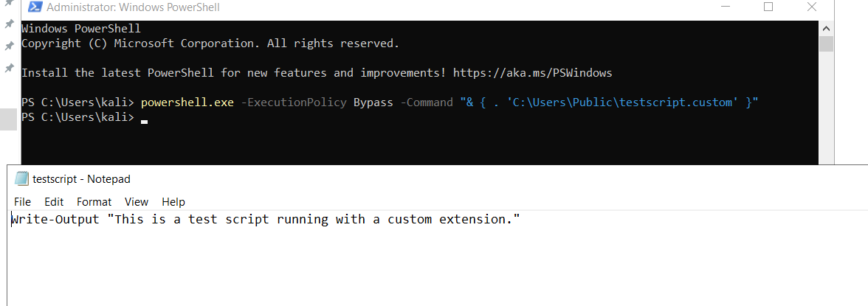This screenshot has height=306, width=868.
Task: Click the blinking cursor at the PowerShell prompt
Action: click(145, 122)
